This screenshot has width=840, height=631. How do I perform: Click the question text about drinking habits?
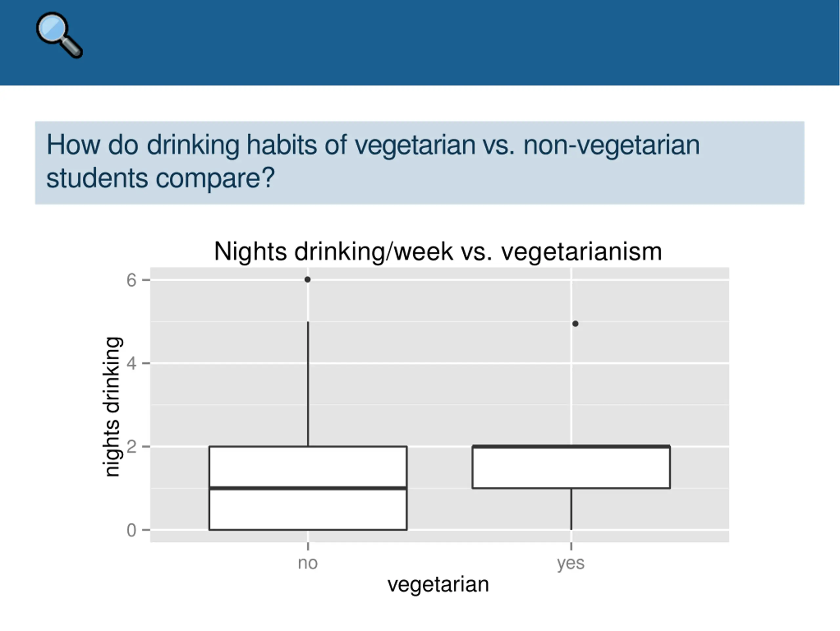[373, 162]
